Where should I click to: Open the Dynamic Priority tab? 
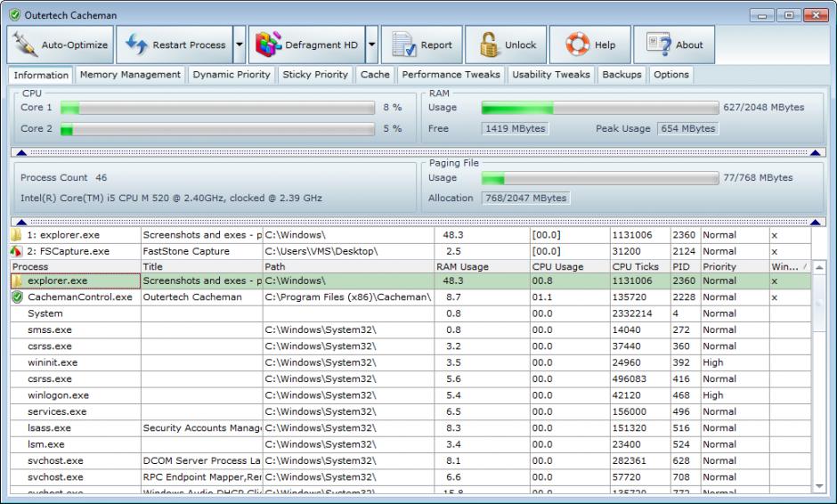click(232, 75)
